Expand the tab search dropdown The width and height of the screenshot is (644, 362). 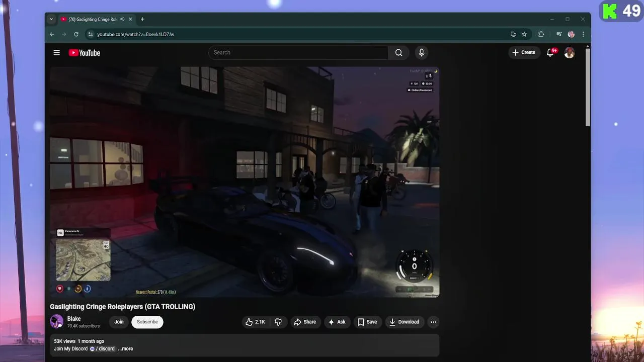[51, 19]
